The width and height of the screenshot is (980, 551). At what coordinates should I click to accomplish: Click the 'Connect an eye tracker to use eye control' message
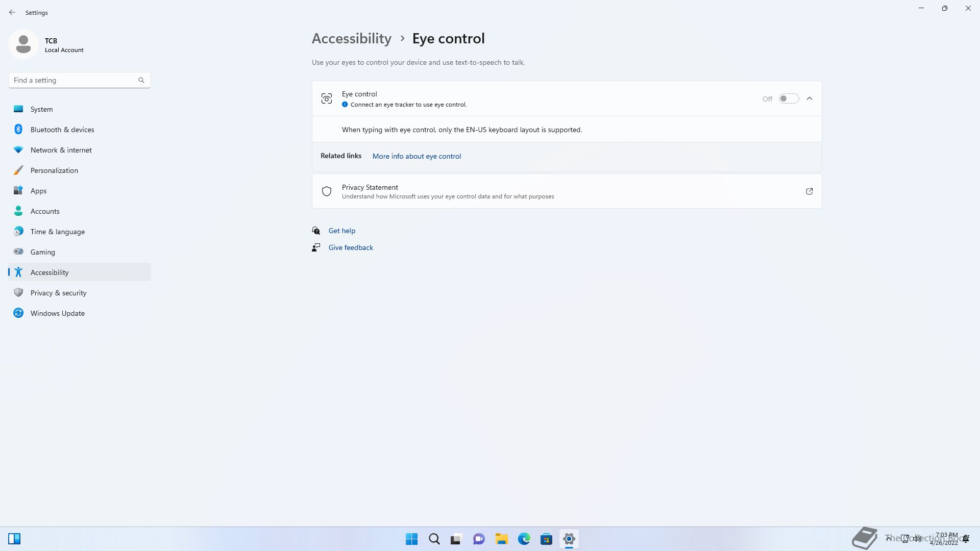point(408,105)
